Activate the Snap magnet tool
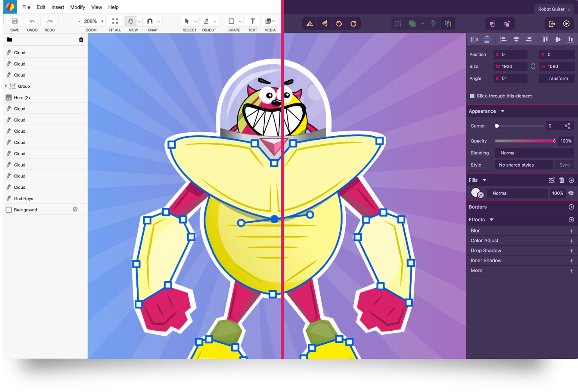This screenshot has height=392, width=578. pyautogui.click(x=150, y=21)
